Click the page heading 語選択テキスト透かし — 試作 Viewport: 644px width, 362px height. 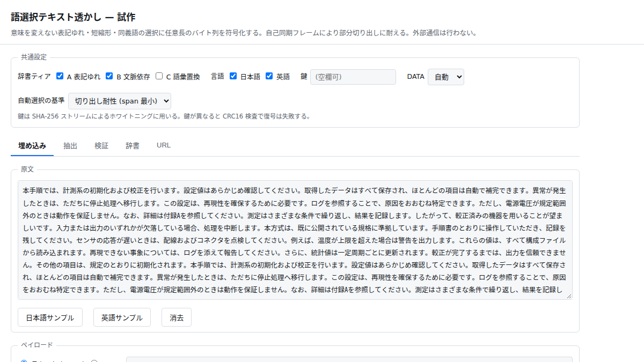click(73, 17)
